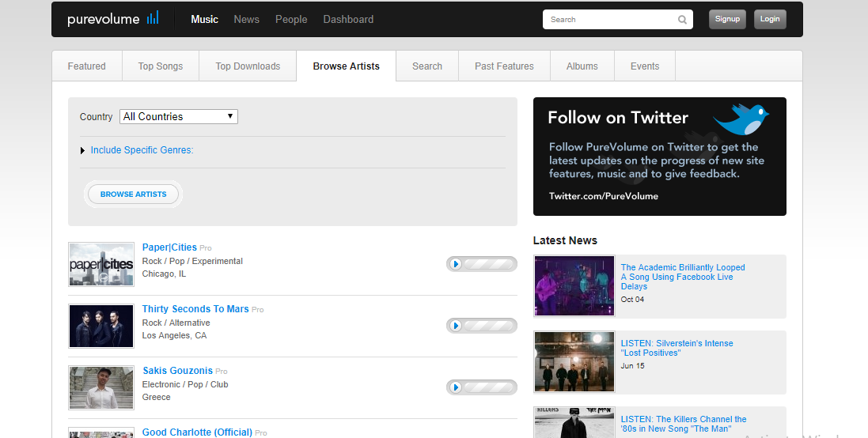868x438 pixels.
Task: Click Thirty Seconds To Mars thumbnail
Action: click(x=101, y=326)
